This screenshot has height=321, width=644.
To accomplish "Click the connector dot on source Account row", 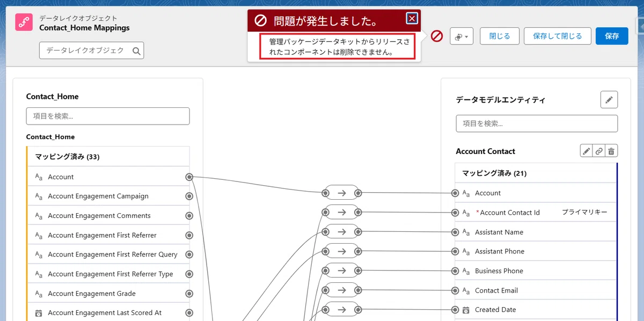I will (x=189, y=177).
